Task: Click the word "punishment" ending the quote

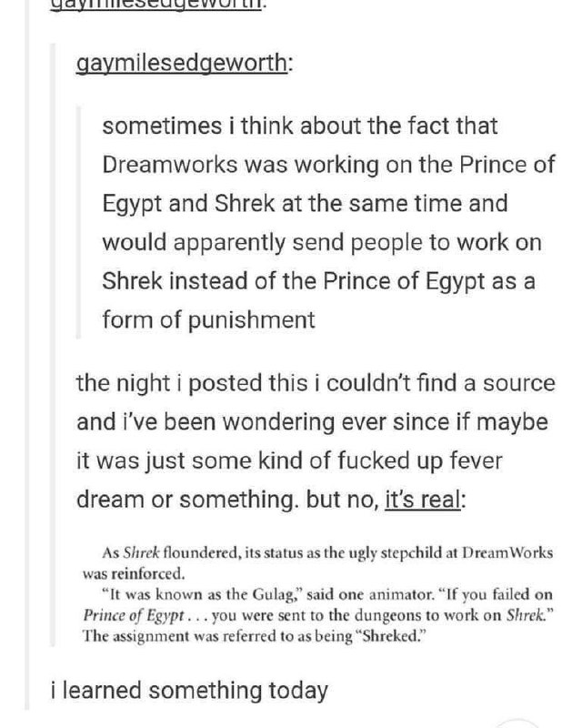Action: [x=252, y=320]
